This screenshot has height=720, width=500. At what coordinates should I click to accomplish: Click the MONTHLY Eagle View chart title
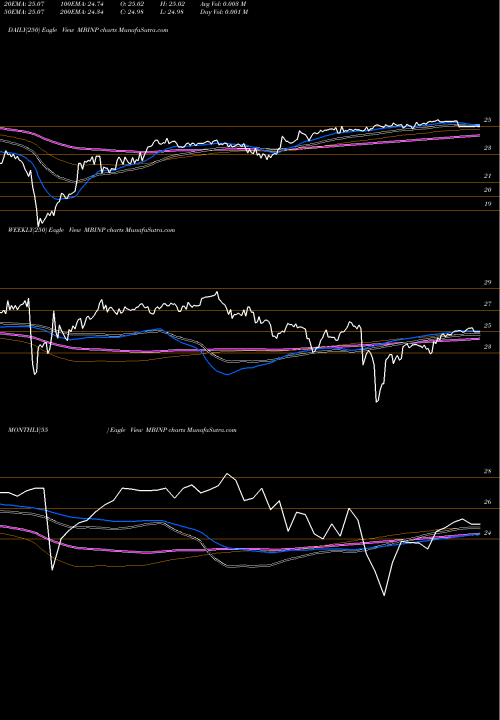coord(122,430)
